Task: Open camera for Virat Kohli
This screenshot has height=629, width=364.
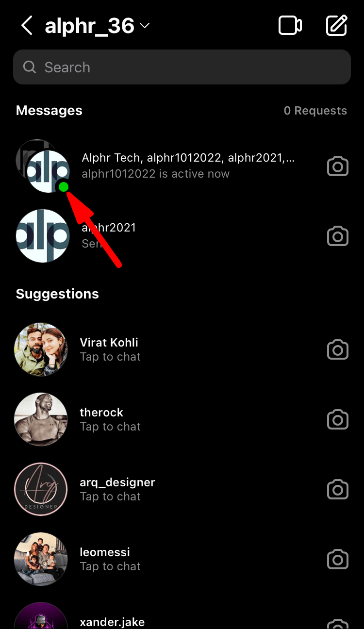Action: point(338,349)
